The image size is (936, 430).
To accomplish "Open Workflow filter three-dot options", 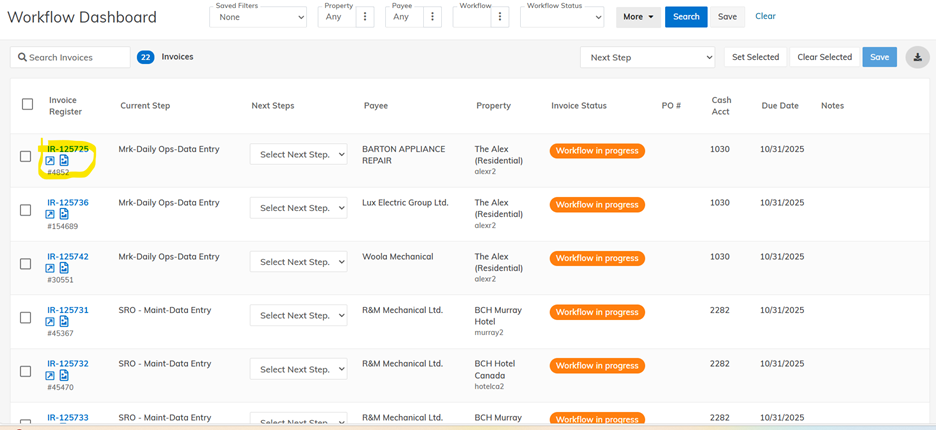I will 500,17.
